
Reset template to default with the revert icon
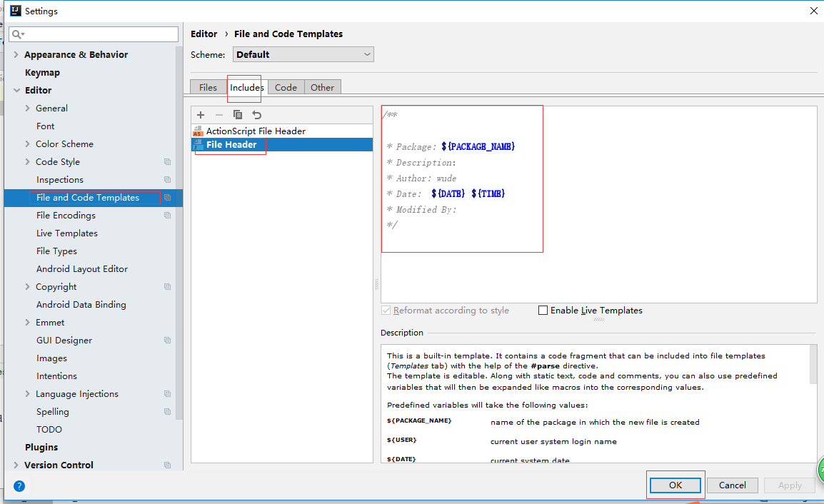point(256,114)
